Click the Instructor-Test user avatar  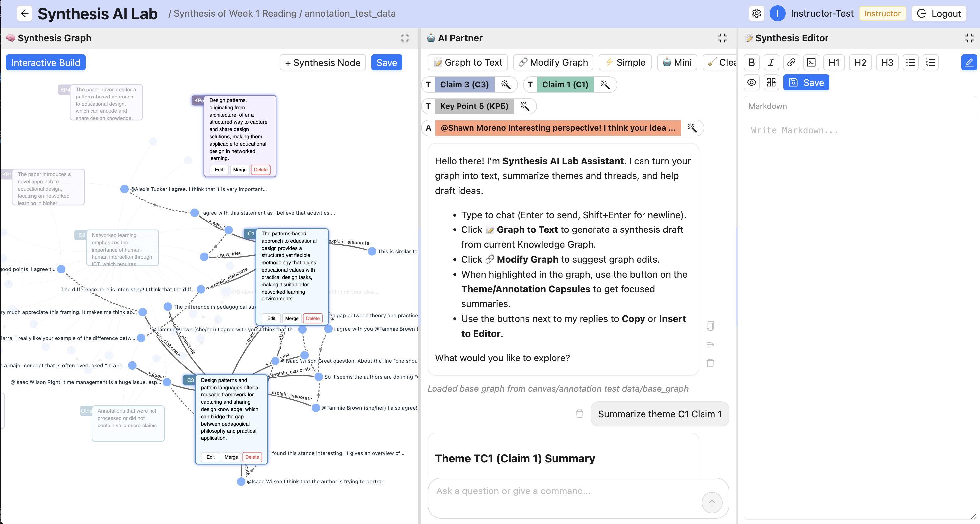coord(777,13)
